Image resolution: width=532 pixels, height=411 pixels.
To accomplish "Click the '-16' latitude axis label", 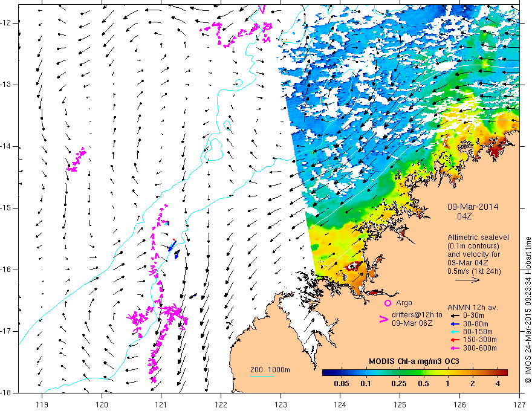I will (x=6, y=270).
